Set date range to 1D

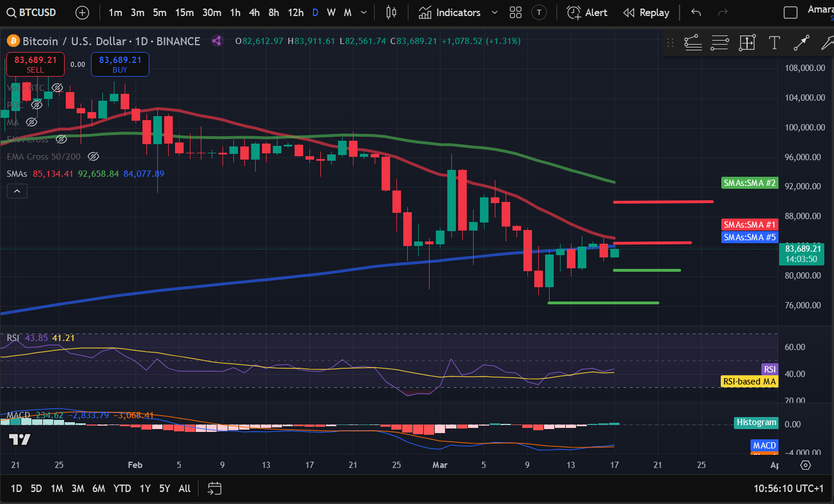tap(16, 489)
